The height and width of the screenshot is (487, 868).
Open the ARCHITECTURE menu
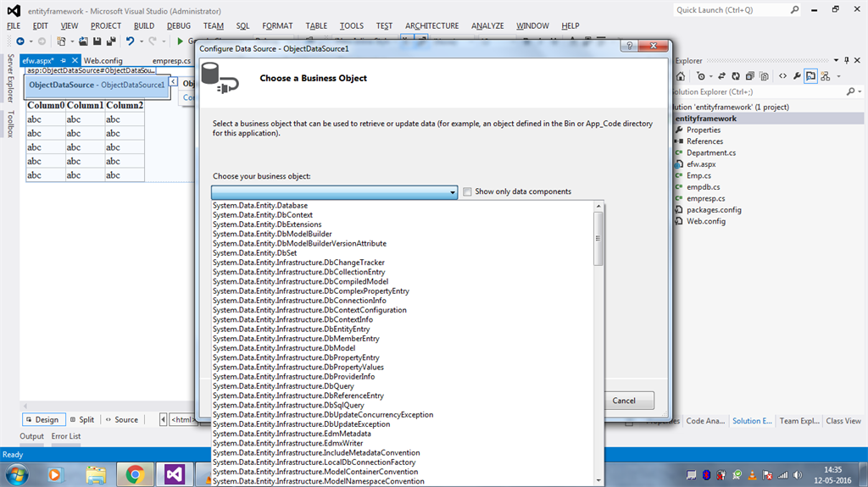click(x=431, y=26)
